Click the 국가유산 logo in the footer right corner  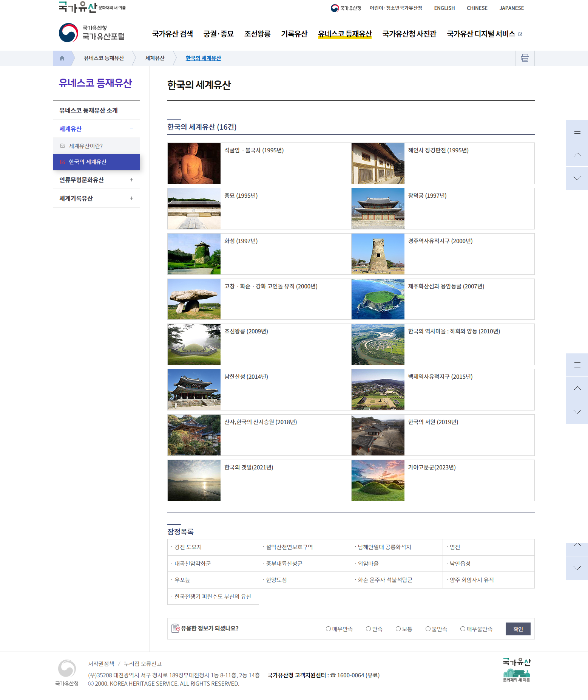[x=516, y=670]
